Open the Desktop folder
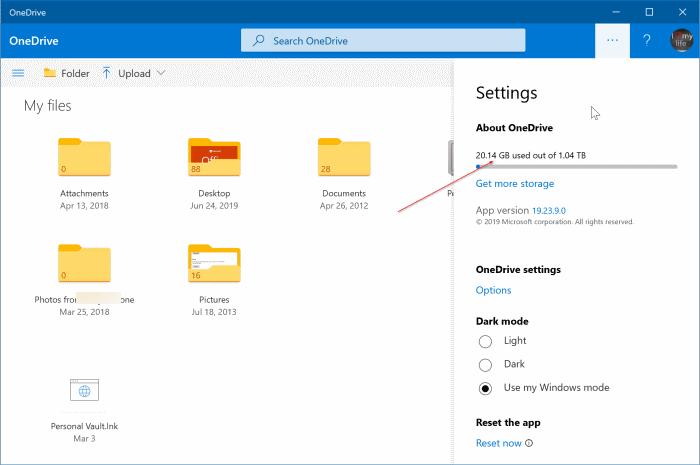 coord(214,157)
